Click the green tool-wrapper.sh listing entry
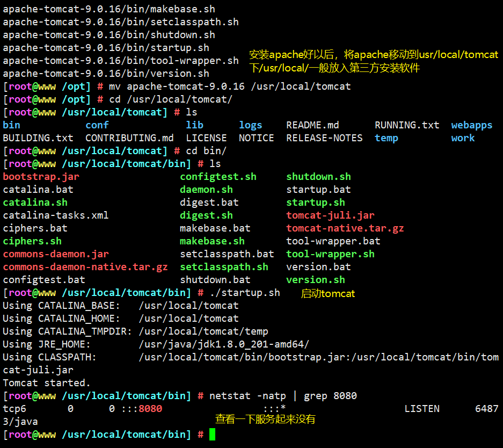Image resolution: width=503 pixels, height=448 pixels. (x=330, y=254)
